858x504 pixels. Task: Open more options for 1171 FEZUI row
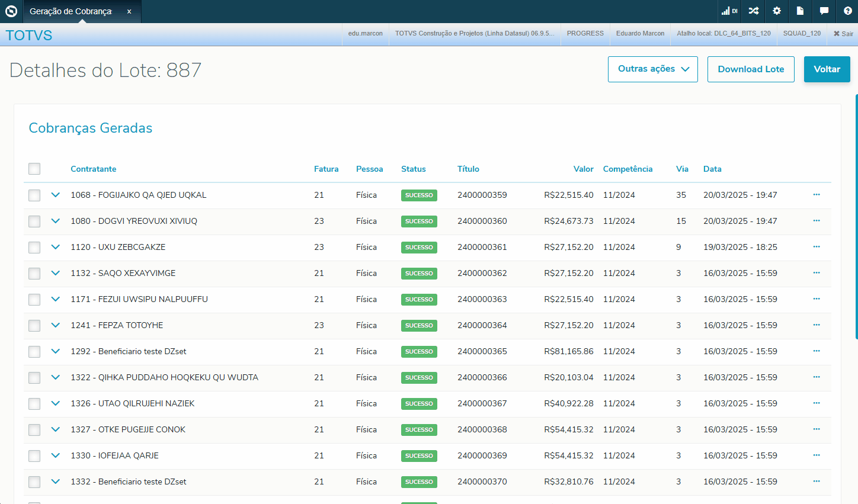click(817, 299)
